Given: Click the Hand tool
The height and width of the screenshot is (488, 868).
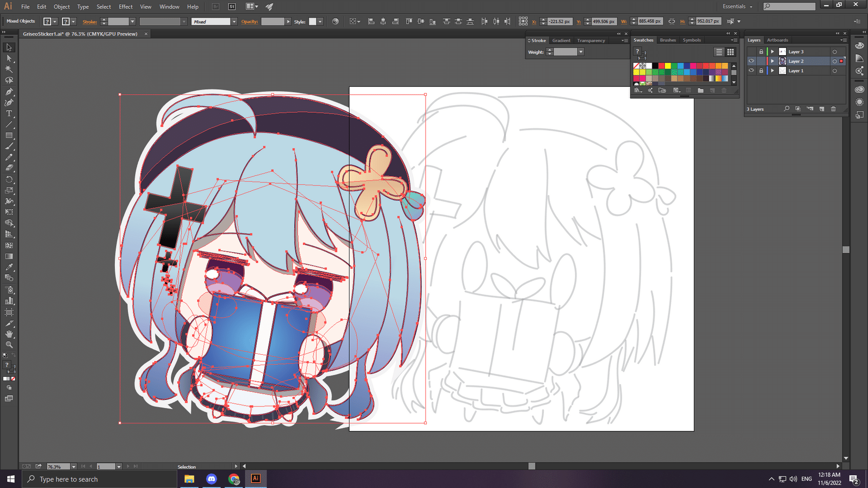Looking at the screenshot, I should tap(9, 334).
